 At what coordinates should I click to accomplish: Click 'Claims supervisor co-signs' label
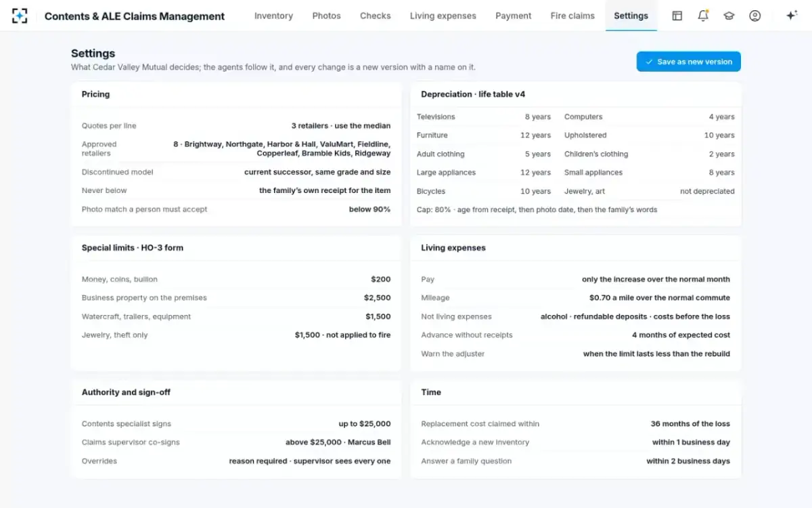131,442
